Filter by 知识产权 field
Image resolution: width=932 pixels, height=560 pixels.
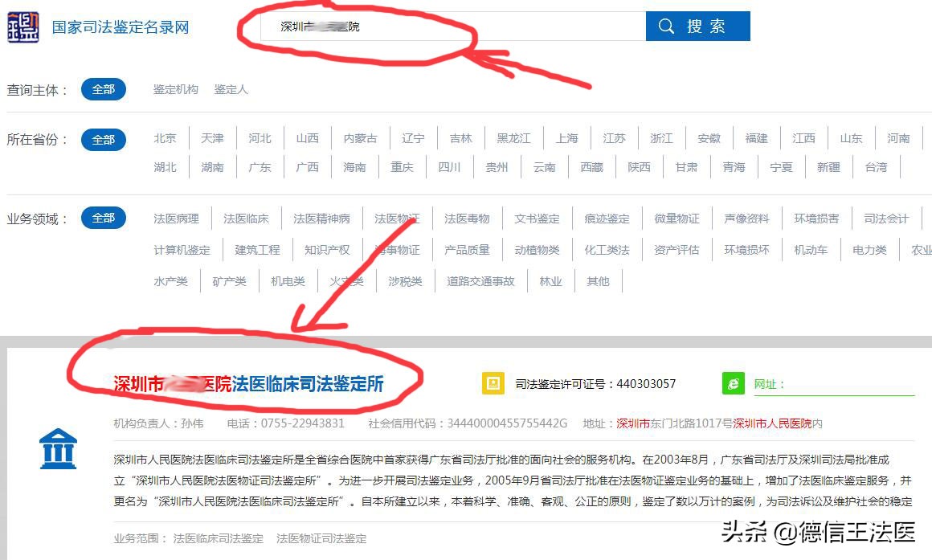[x=328, y=251]
